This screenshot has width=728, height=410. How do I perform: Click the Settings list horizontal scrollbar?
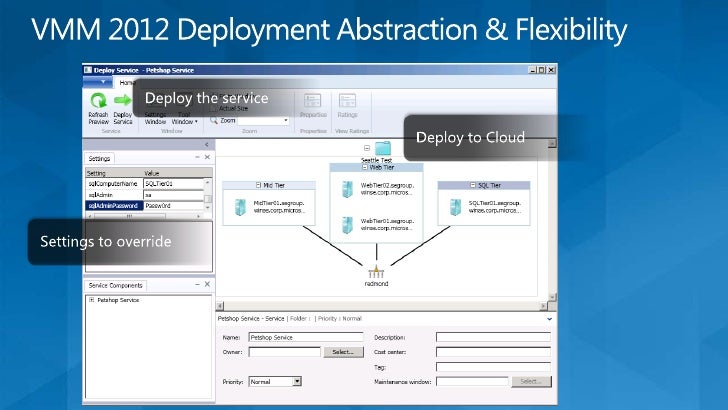145,216
